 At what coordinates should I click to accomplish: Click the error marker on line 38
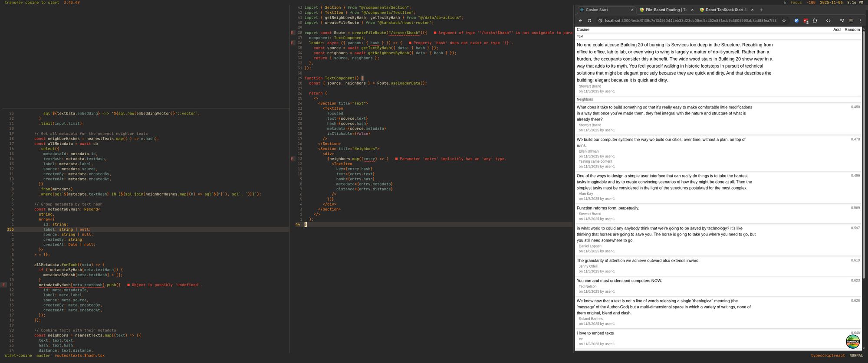pos(293,33)
